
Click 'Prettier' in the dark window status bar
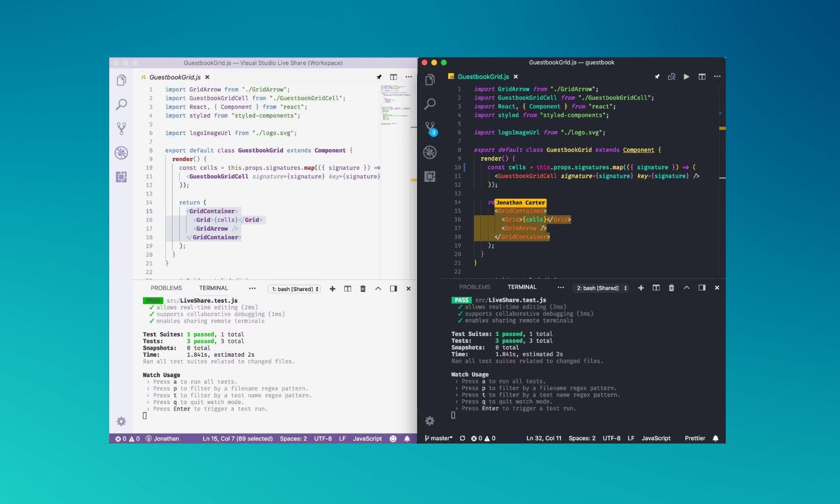[x=695, y=438]
